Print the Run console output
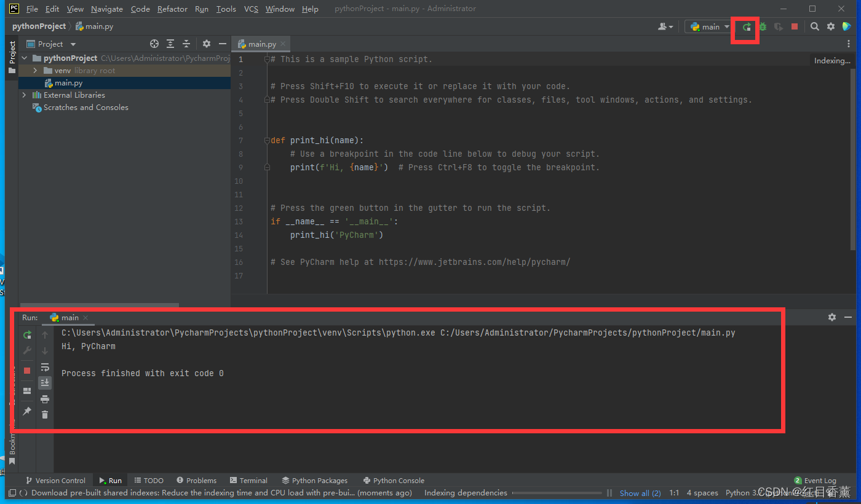The width and height of the screenshot is (861, 504). click(x=45, y=399)
